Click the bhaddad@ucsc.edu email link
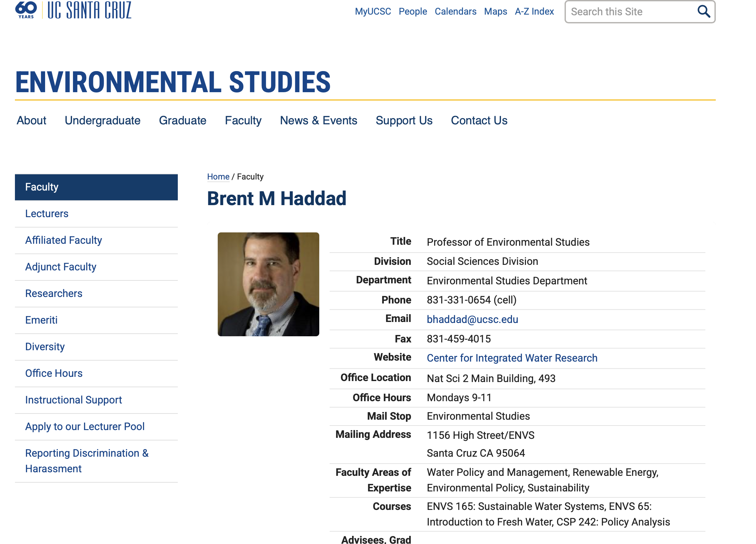Screen dimensions: 756x544 pos(472,319)
